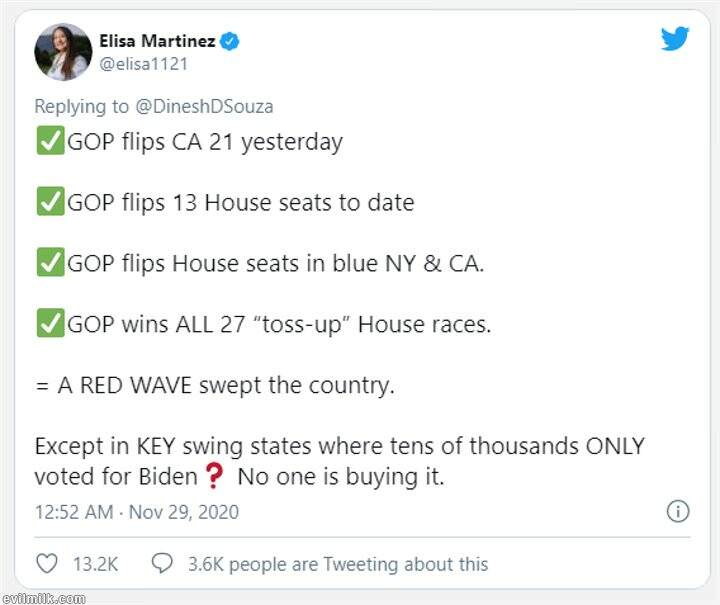The height and width of the screenshot is (605, 720).
Task: Open "3.6K people are Tweeting about this"
Action: [x=338, y=564]
